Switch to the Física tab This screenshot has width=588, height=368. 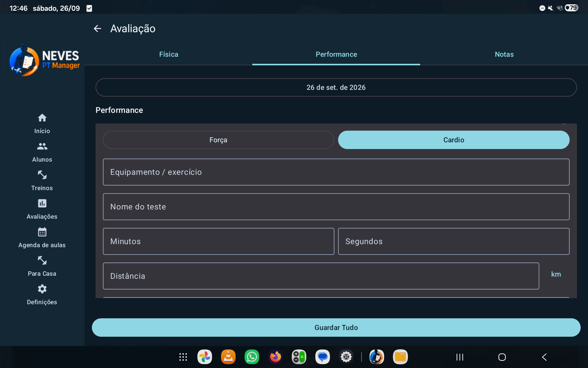[168, 54]
